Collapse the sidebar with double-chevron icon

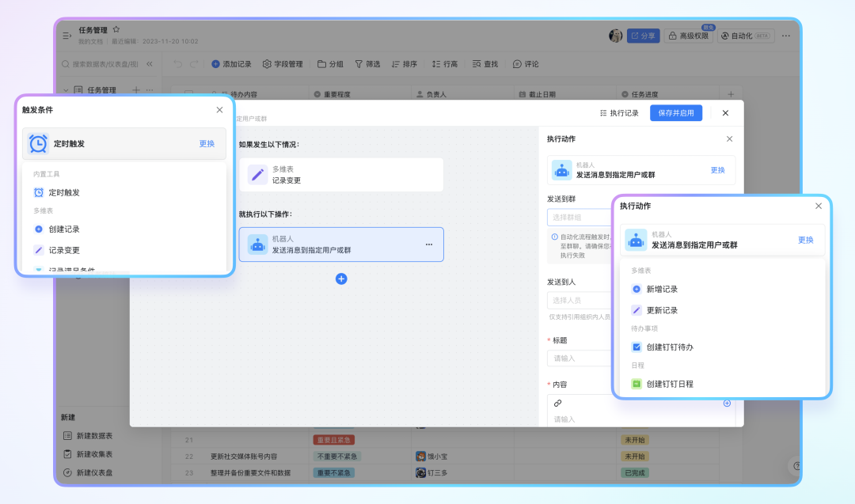point(150,64)
